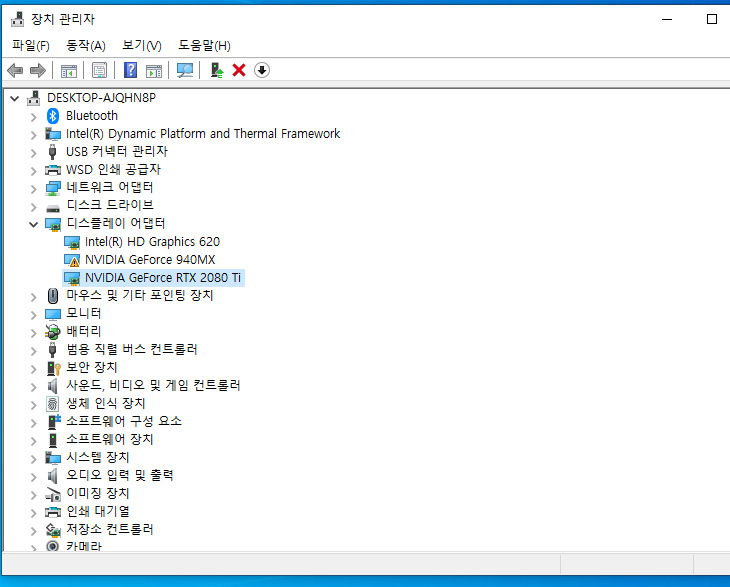The width and height of the screenshot is (730, 587).
Task: Select NVIDIA GeForce RTX 2080 Ti device
Action: 162,278
